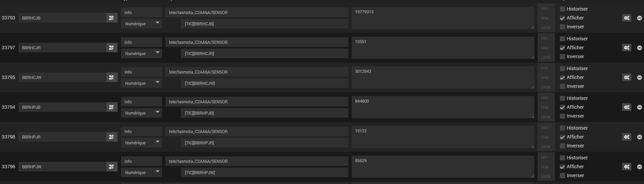Open advanced settings gear for BBRHPJB

click(627, 107)
